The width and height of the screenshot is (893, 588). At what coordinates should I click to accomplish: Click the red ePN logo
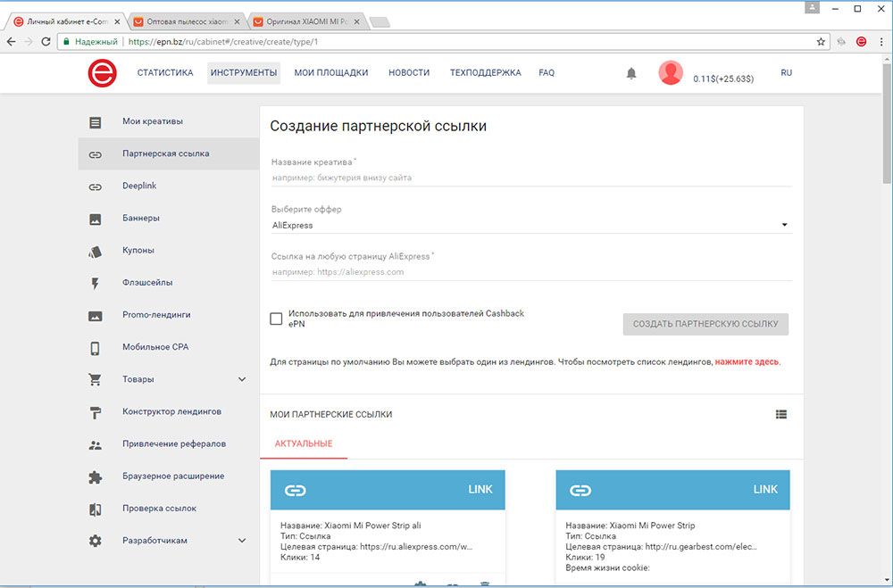(102, 73)
